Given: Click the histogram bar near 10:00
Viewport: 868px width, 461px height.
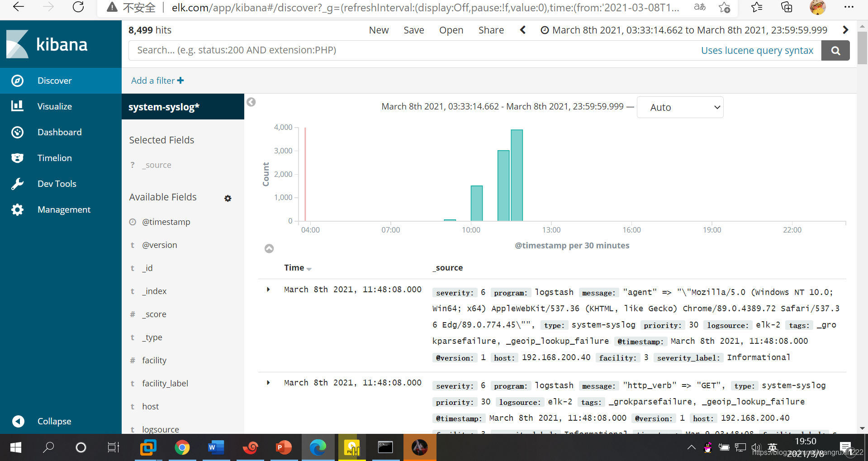Looking at the screenshot, I should pyautogui.click(x=477, y=204).
